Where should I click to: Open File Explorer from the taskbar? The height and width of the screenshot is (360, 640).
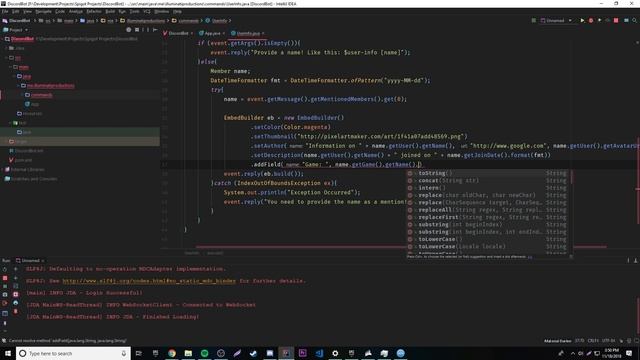[188, 353]
